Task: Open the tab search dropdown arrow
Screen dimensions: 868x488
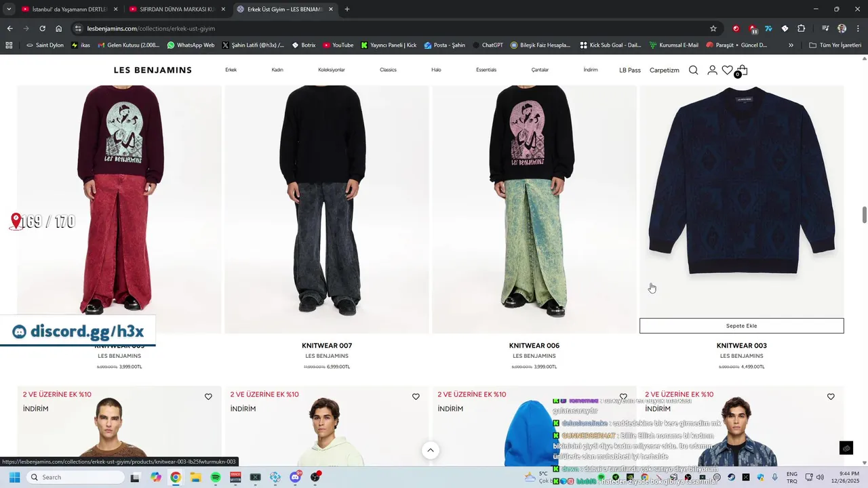Action: (x=9, y=9)
